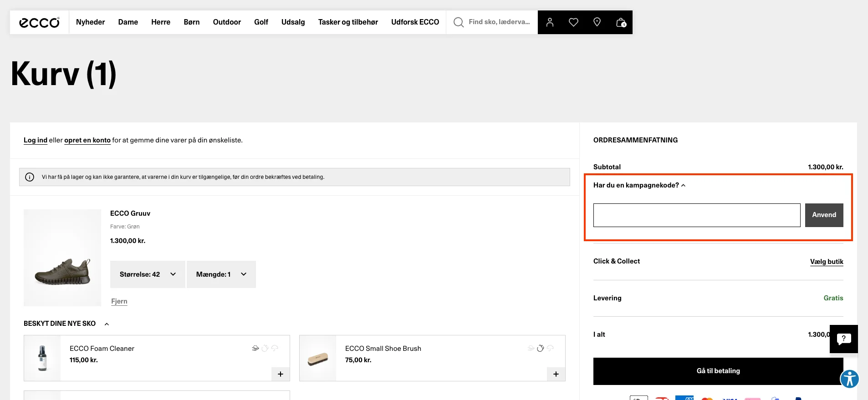The width and height of the screenshot is (868, 400).
Task: Open the Mængde quantity dropdown
Action: coord(221,274)
